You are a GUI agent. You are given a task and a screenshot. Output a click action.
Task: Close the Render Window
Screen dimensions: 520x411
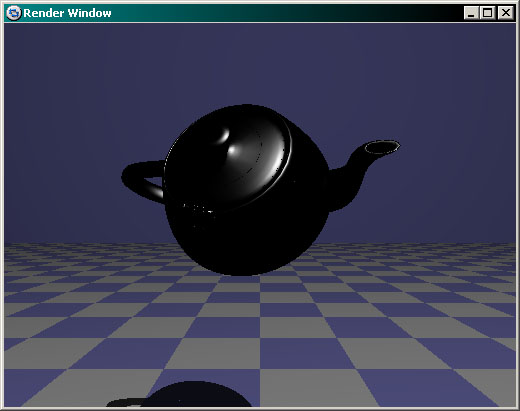pos(506,13)
